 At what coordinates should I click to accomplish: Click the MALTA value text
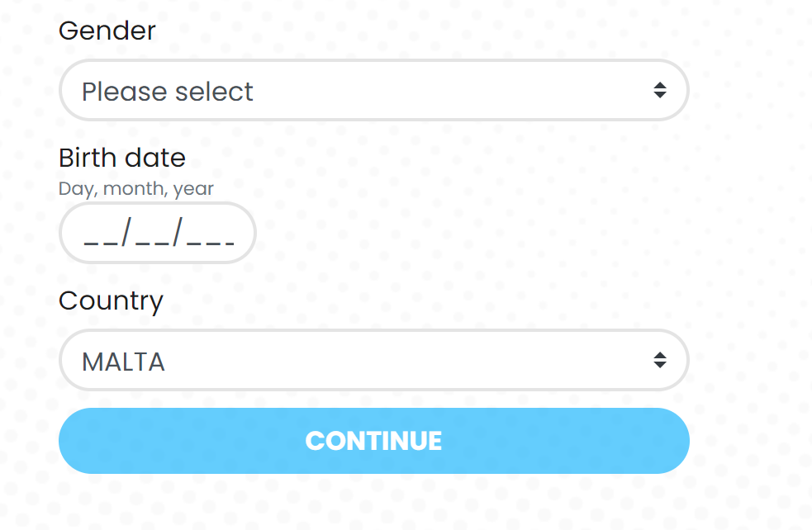[123, 362]
